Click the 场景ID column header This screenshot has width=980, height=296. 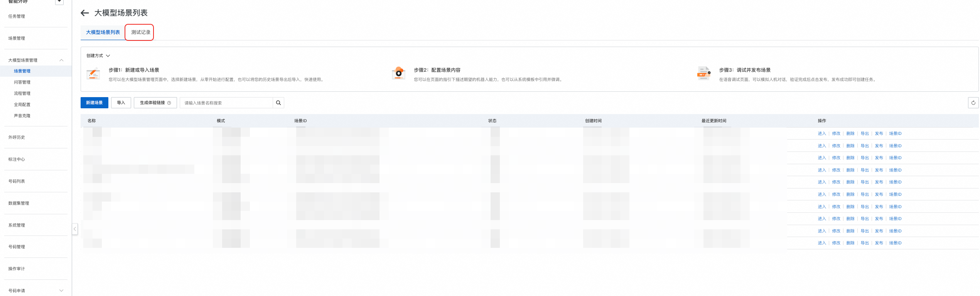point(300,121)
